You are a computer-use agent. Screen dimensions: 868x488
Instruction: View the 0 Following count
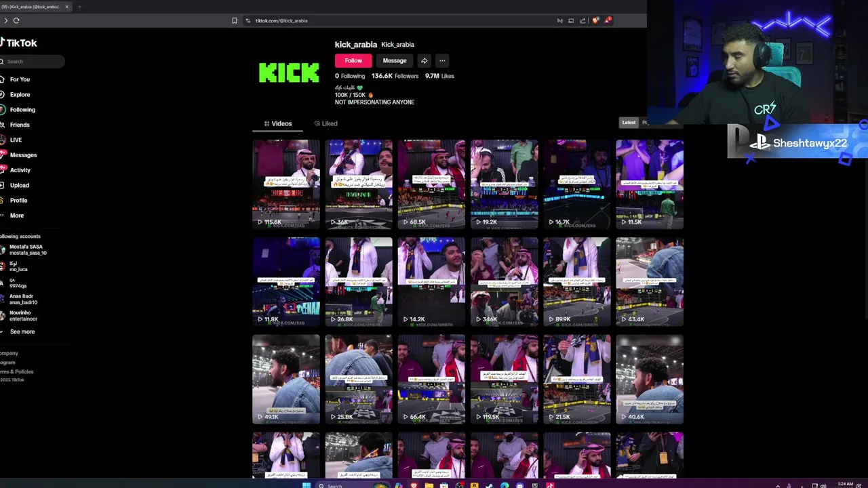tap(350, 76)
